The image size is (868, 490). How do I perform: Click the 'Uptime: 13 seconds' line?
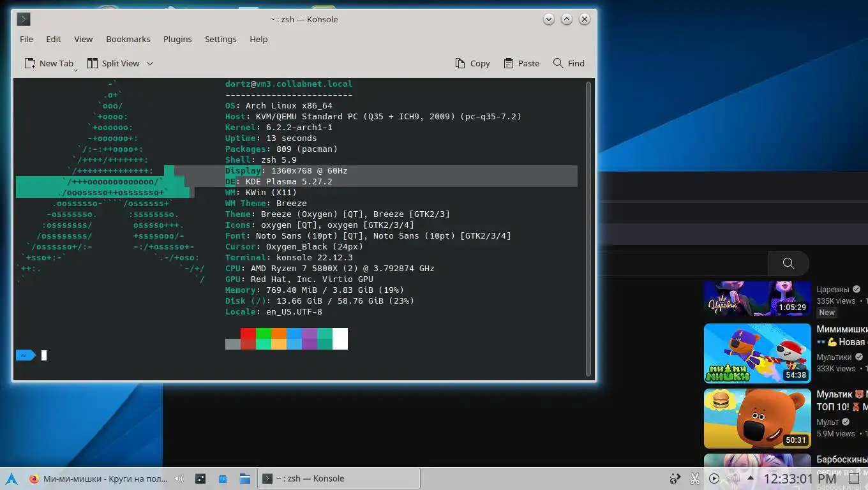pos(271,138)
